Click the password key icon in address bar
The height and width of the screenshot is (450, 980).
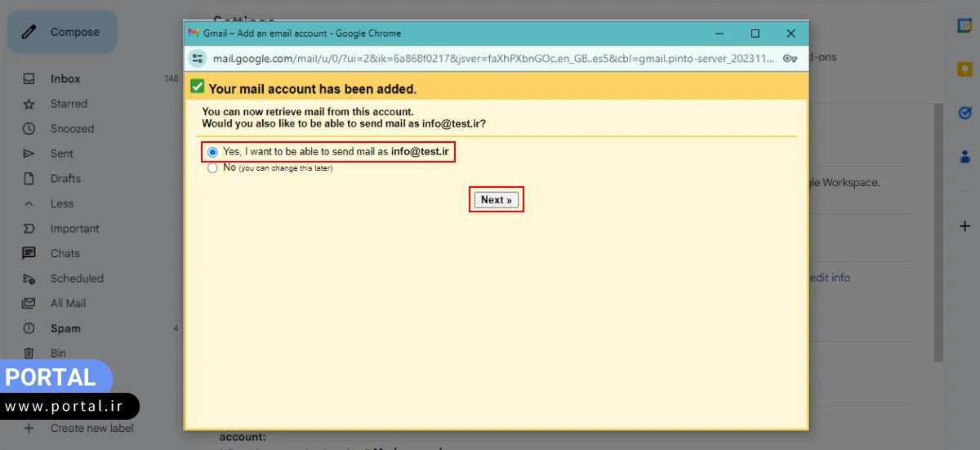coord(790,59)
